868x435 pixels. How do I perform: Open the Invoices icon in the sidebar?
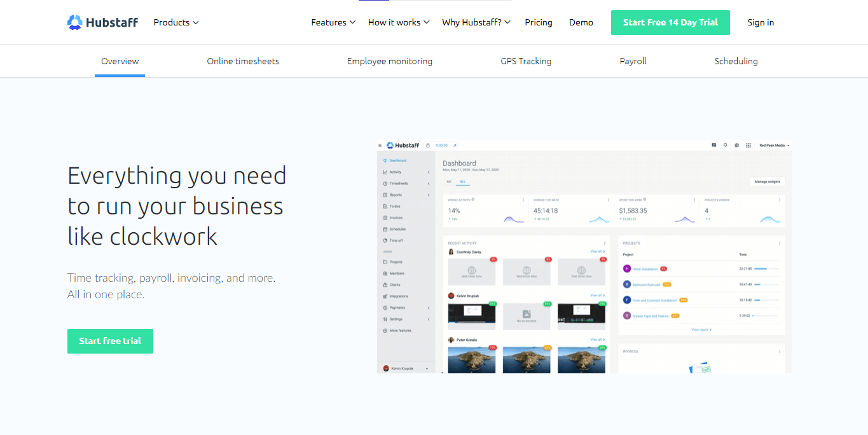(x=385, y=217)
